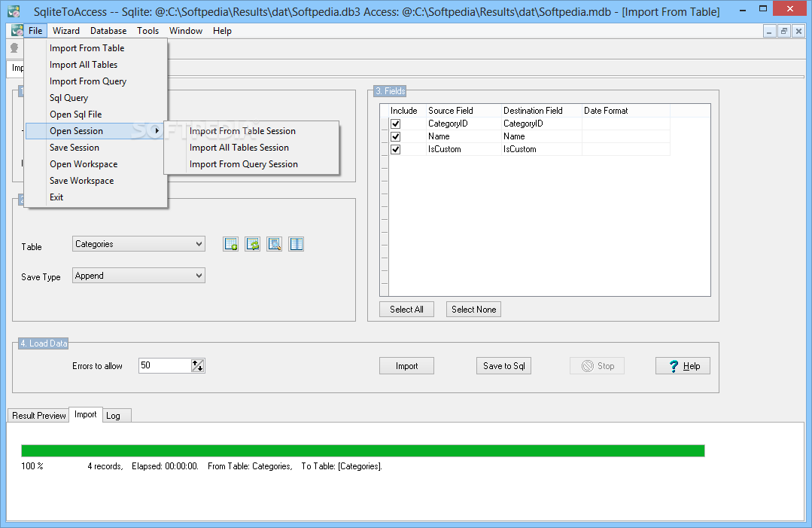The image size is (812, 528).
Task: Click the Name destination field cell
Action: click(x=542, y=136)
